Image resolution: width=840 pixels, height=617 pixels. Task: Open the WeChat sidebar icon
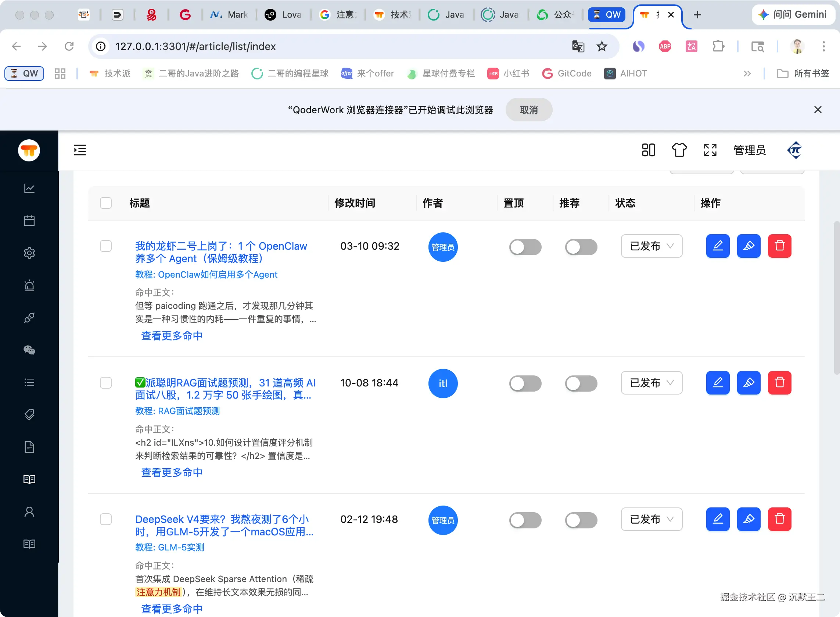[x=29, y=350]
